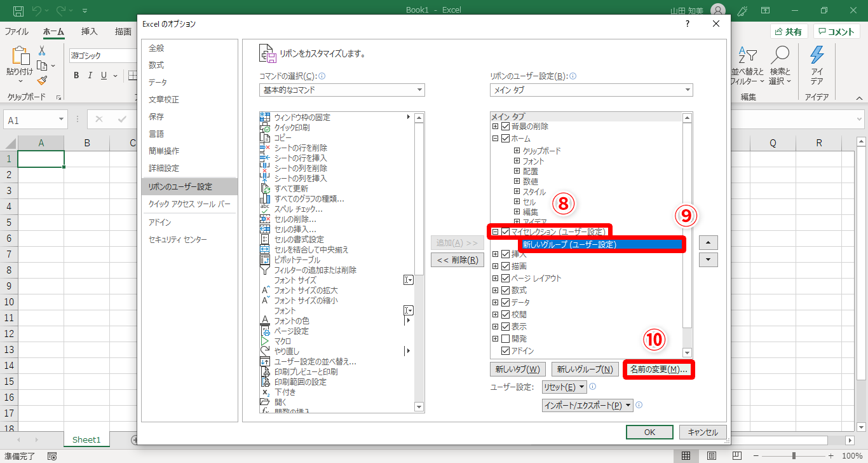Switch to Page Layout view in status bar

712,456
